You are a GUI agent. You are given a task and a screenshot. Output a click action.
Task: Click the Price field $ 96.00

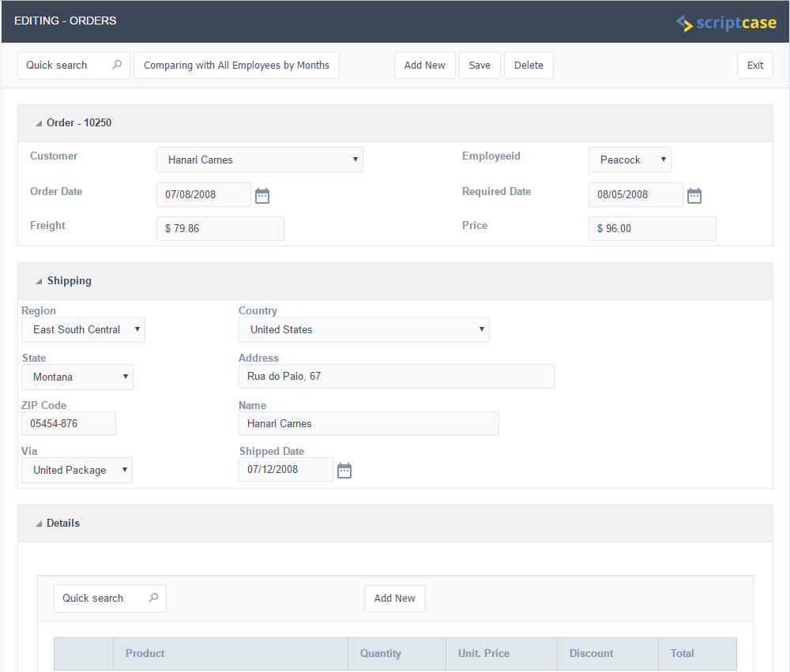(653, 229)
